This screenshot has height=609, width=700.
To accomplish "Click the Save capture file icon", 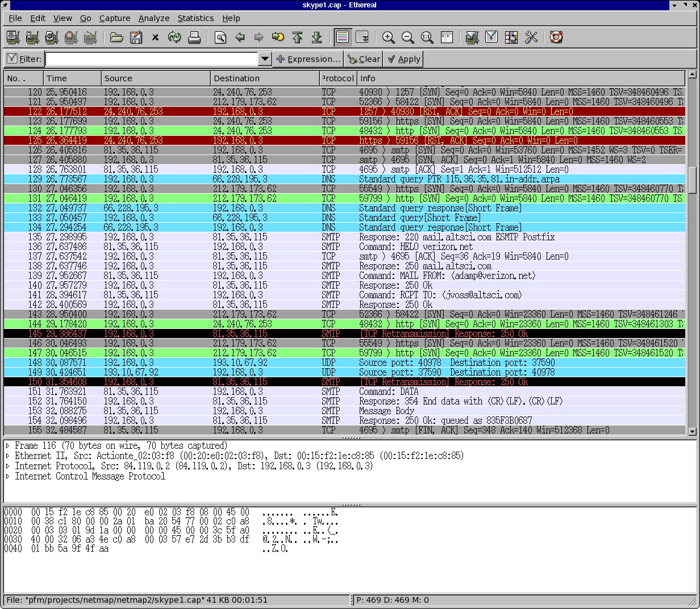I will (x=136, y=37).
